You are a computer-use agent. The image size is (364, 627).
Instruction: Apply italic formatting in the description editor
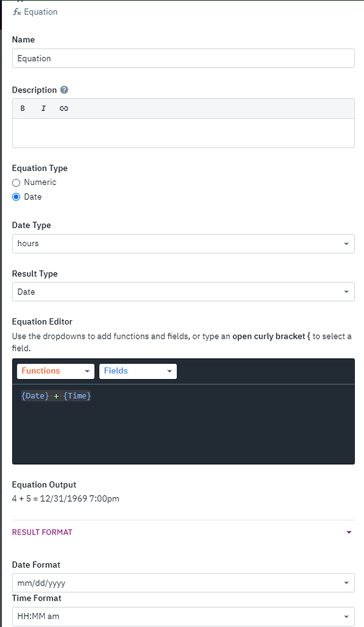(43, 108)
